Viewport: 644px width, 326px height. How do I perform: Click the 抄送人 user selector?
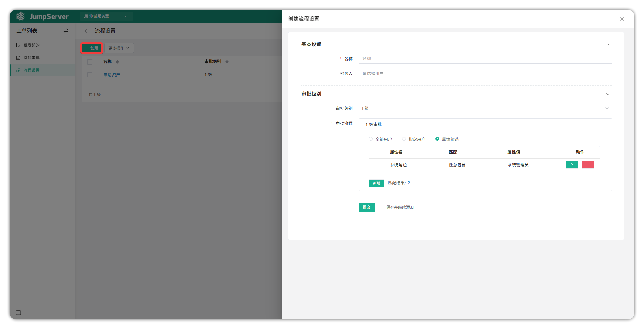tap(485, 73)
